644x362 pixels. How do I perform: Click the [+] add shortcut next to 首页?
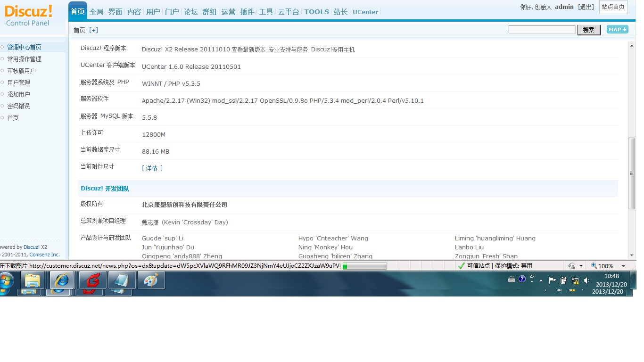pyautogui.click(x=94, y=30)
